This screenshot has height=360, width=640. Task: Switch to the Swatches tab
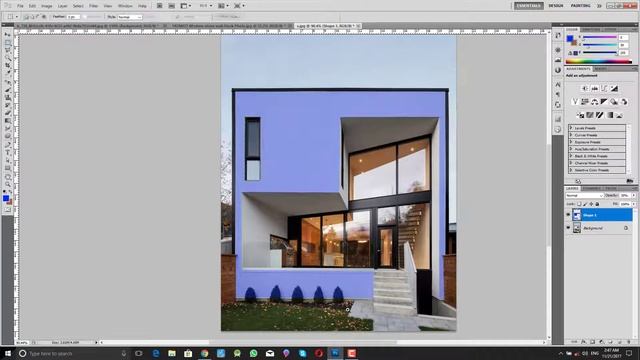591,29
